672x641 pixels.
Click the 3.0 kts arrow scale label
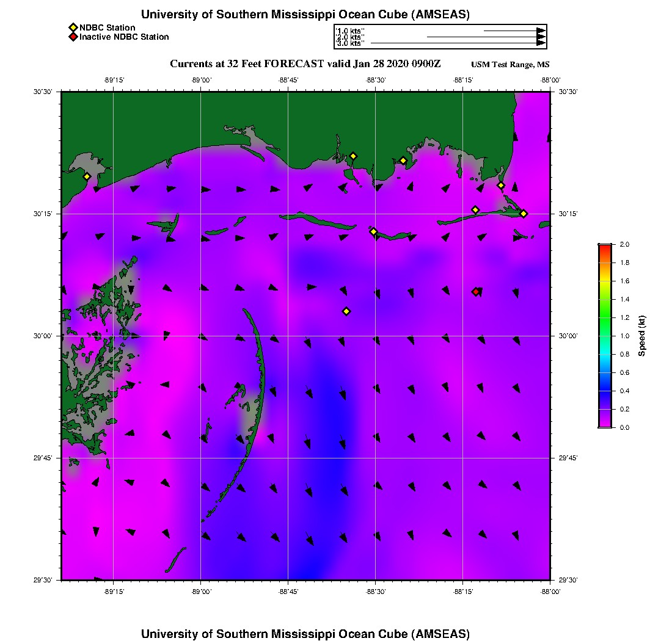350,43
